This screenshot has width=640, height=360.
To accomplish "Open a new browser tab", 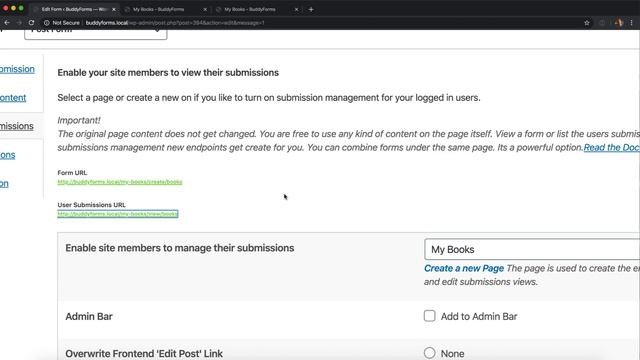I will click(311, 9).
